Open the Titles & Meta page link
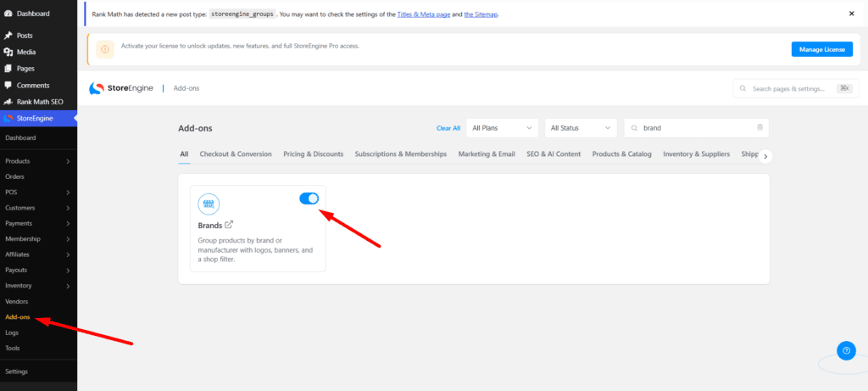Screen dimensions: 868x391 click(424, 14)
